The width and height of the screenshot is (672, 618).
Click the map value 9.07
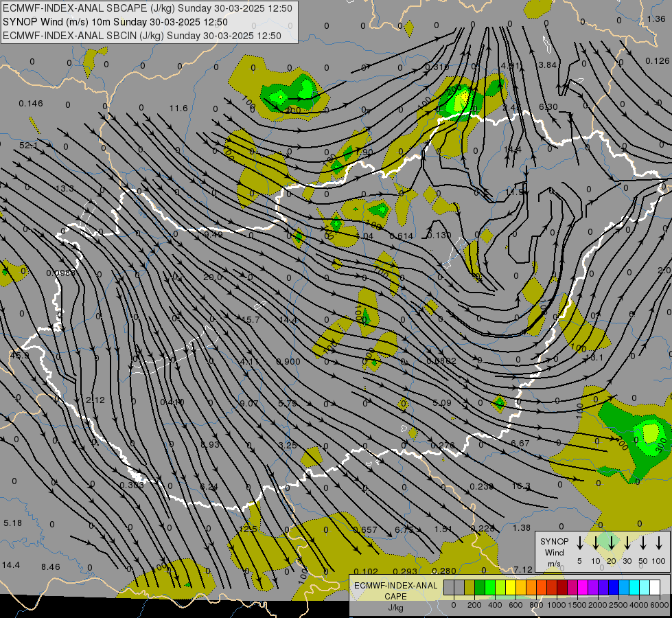[x=249, y=403]
